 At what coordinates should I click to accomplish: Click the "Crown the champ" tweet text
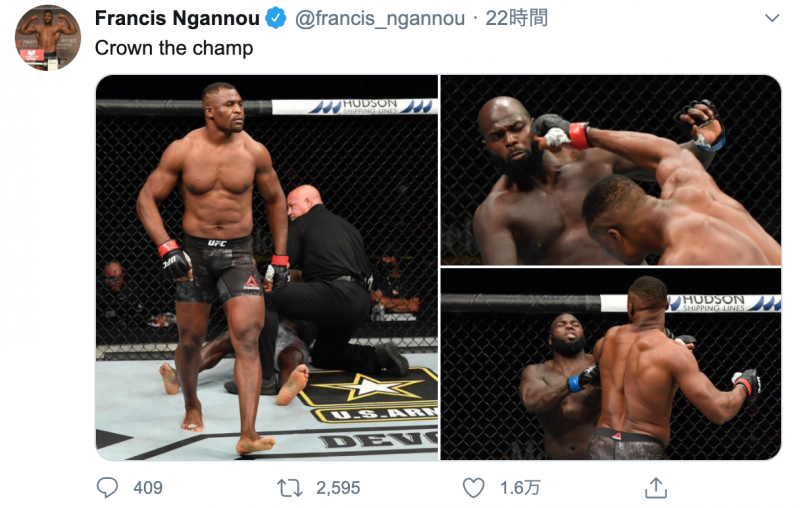point(174,48)
